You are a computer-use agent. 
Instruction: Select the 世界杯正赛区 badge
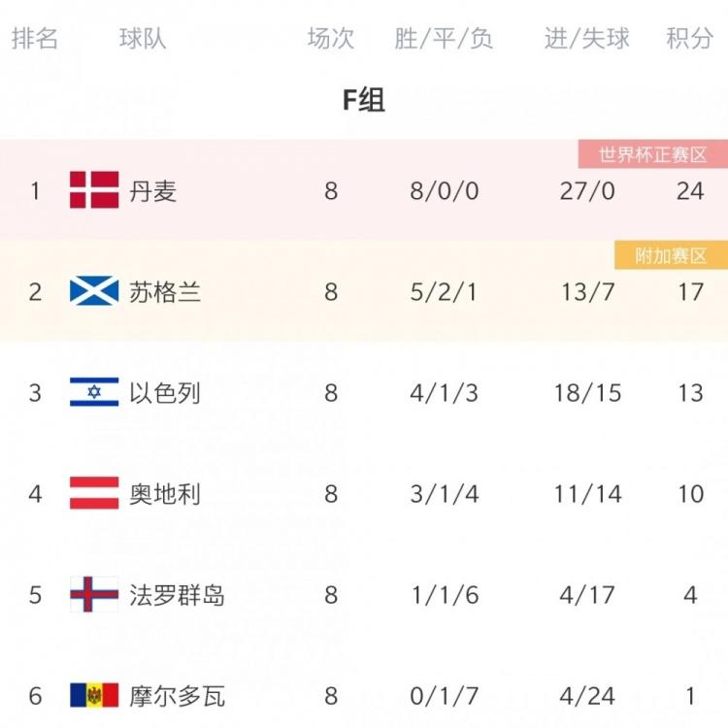[652, 154]
